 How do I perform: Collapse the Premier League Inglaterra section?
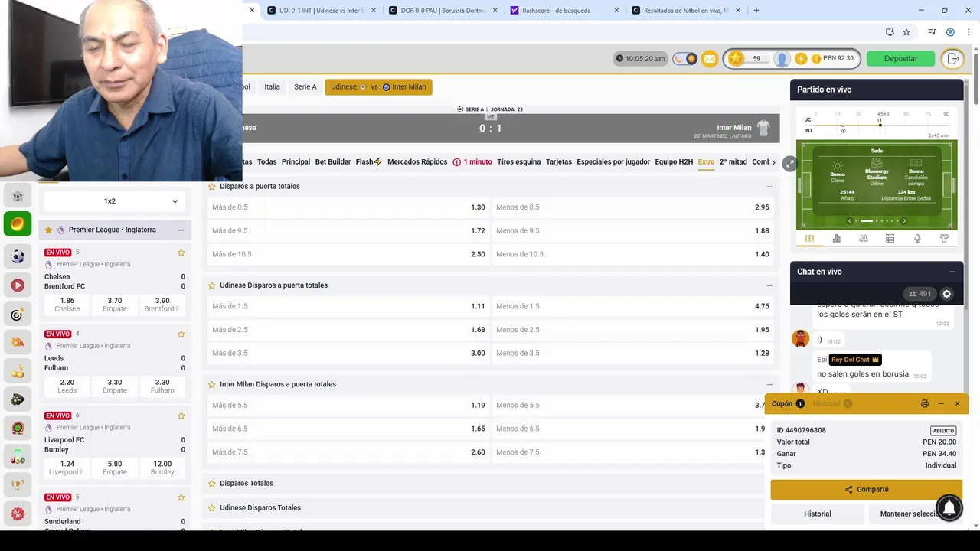(x=181, y=230)
